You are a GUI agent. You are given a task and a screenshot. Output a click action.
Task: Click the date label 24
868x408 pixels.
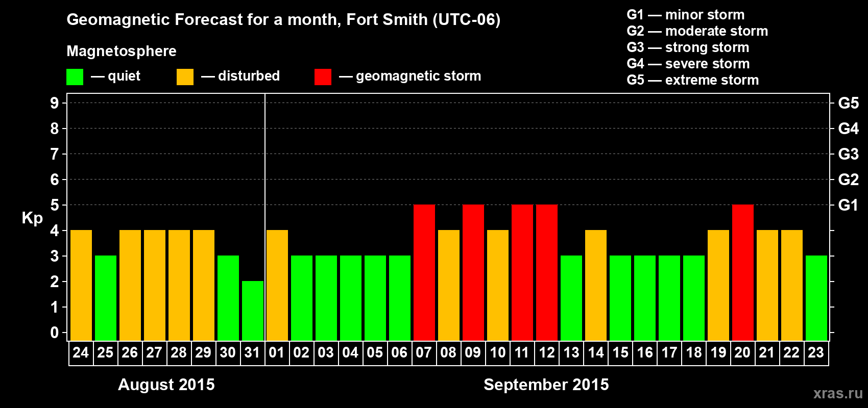[81, 352]
